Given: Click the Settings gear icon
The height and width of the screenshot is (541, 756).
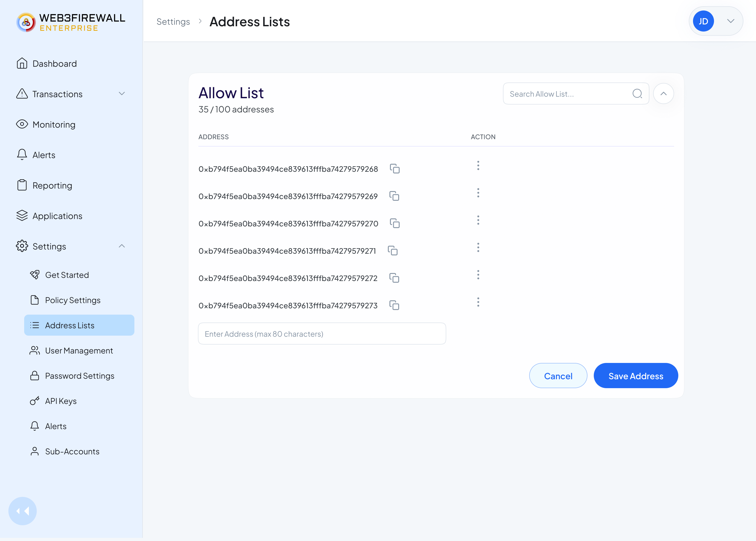Looking at the screenshot, I should (22, 246).
